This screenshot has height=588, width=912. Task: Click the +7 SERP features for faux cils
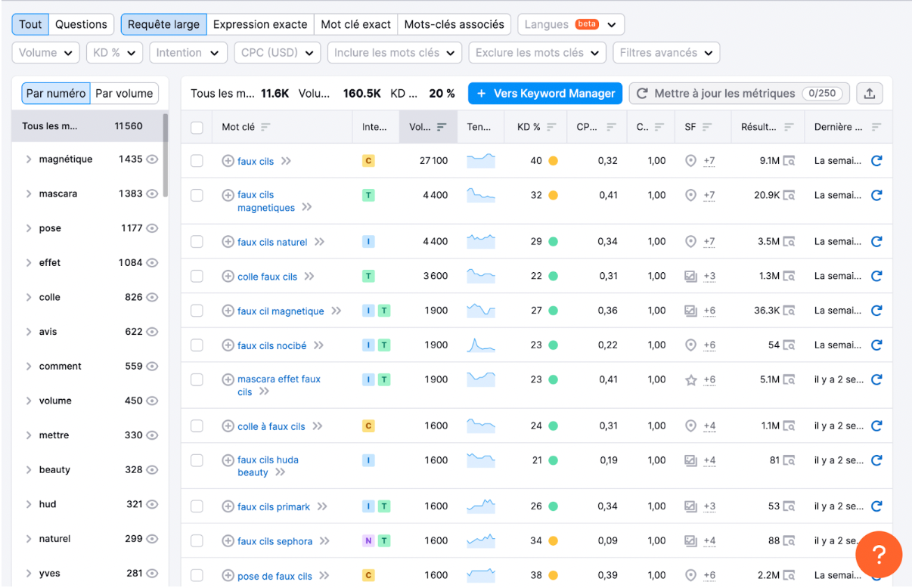coord(709,161)
